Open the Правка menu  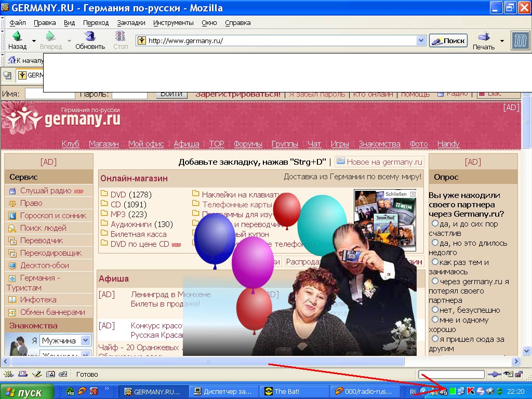(x=45, y=23)
